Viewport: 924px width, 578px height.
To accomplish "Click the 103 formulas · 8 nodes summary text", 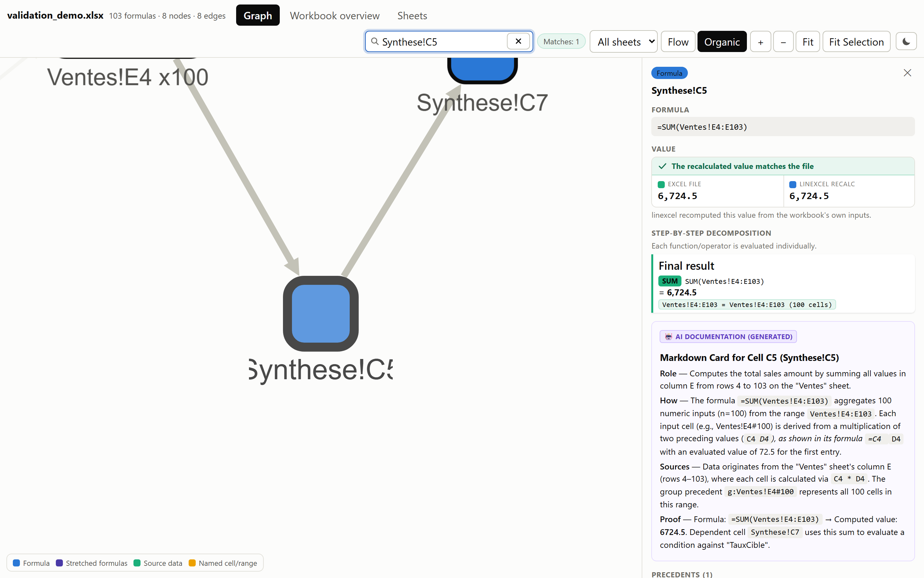I will tap(167, 16).
